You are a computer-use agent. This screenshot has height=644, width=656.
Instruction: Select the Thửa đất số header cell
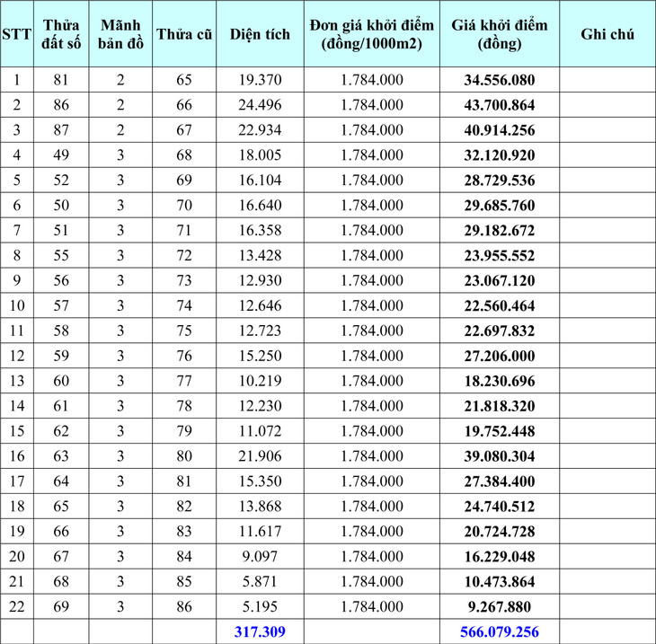(61, 35)
